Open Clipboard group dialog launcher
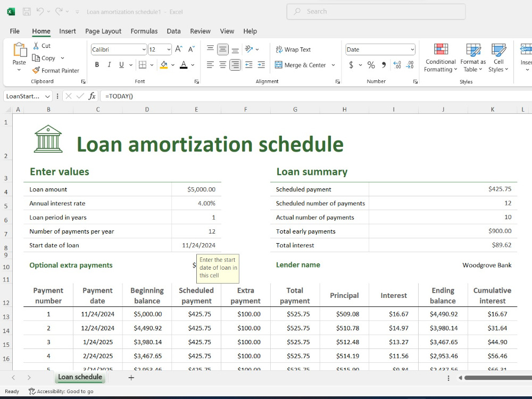532x399 pixels. (83, 81)
